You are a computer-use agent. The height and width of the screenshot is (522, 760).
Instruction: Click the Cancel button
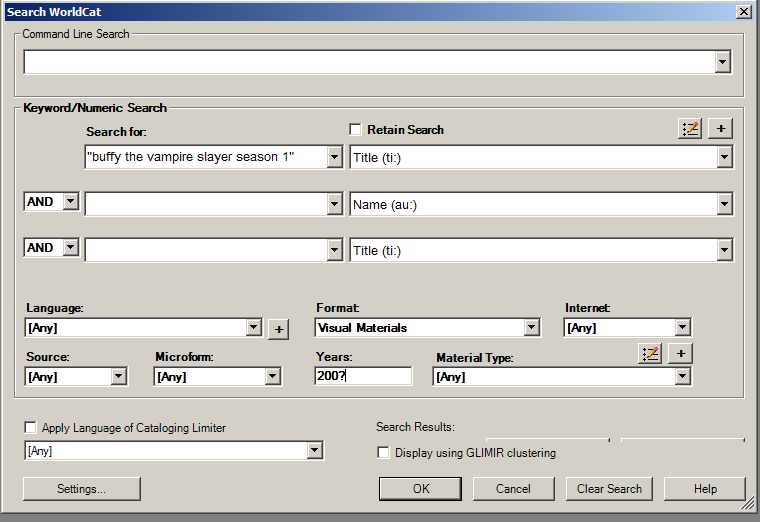513,489
